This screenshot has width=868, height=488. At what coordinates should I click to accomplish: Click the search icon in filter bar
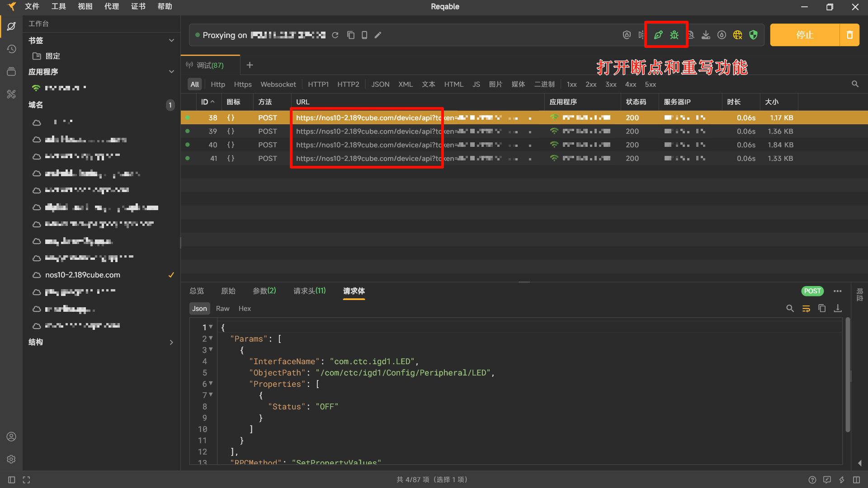[855, 84]
